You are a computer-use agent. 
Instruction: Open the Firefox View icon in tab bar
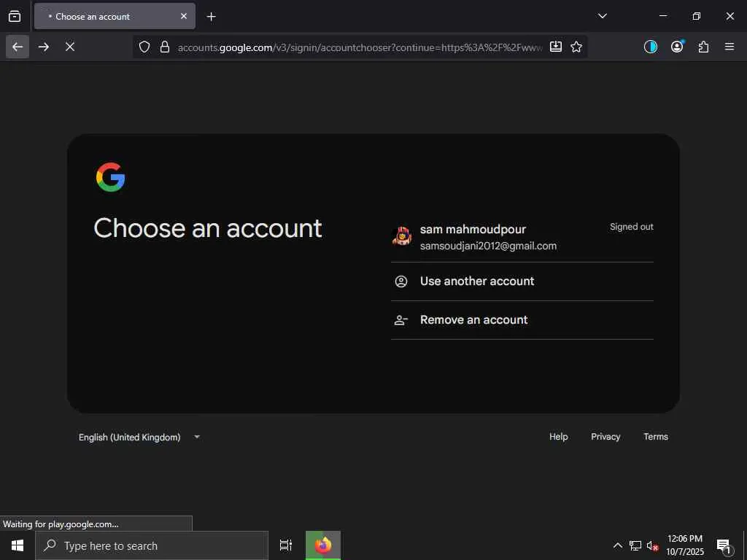pyautogui.click(x=15, y=16)
